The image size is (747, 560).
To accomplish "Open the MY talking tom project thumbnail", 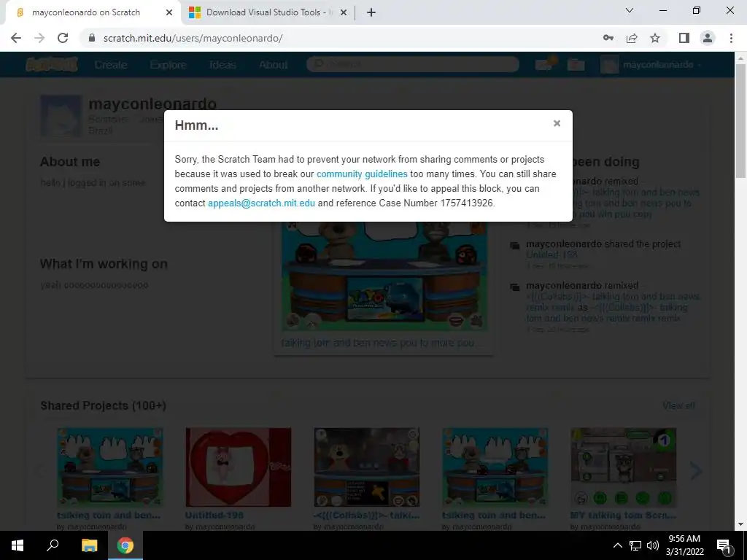I will [x=623, y=467].
